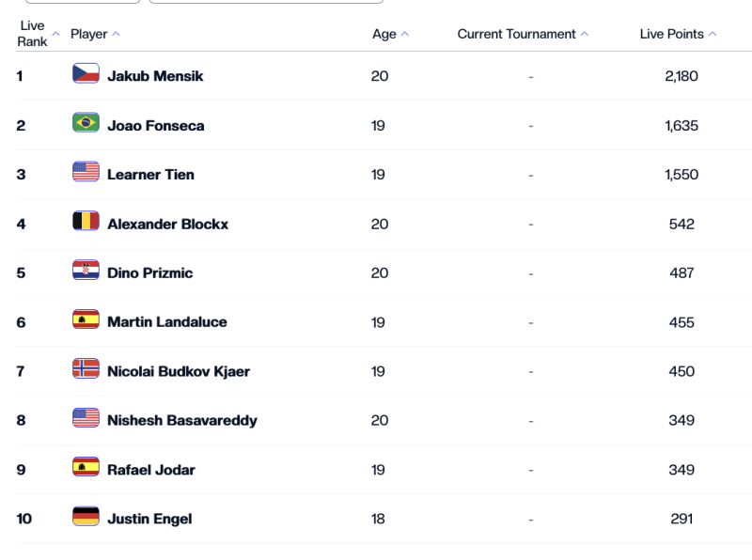Click the Belgium flag beside Alexander Blockx

click(86, 223)
